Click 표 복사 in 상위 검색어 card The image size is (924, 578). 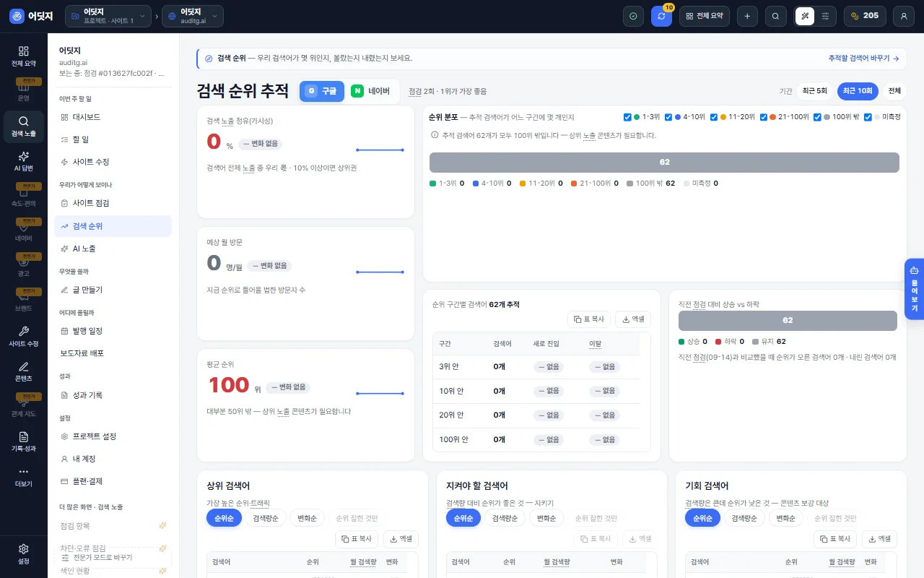point(357,539)
